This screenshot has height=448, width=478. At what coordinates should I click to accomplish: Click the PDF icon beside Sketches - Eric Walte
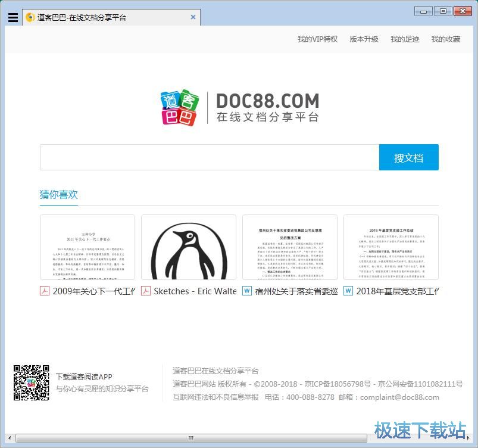pos(146,291)
